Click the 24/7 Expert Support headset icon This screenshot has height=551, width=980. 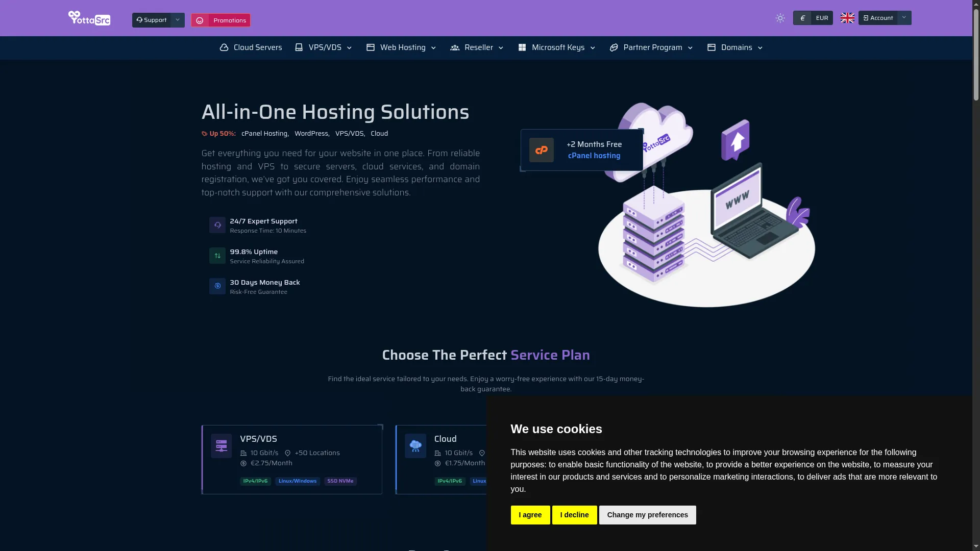pos(217,225)
